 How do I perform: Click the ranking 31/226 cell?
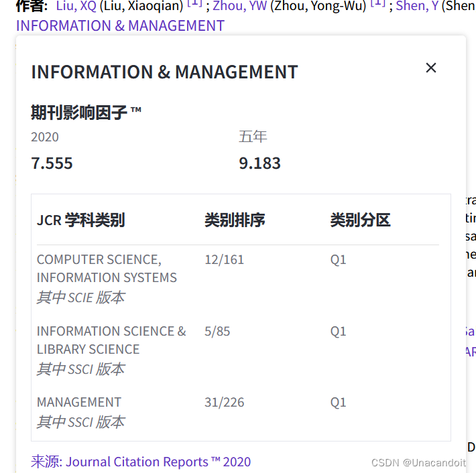(x=225, y=402)
